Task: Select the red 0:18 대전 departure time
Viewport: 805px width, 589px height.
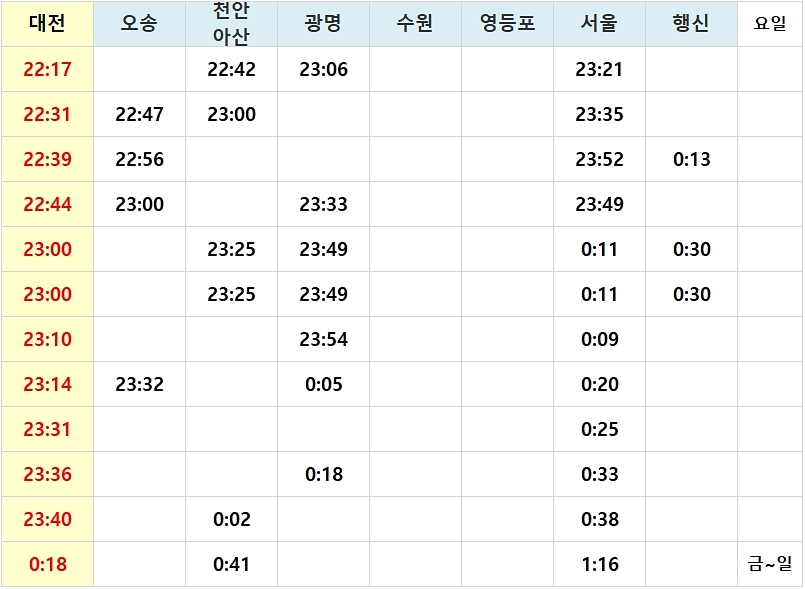Action: tap(47, 564)
